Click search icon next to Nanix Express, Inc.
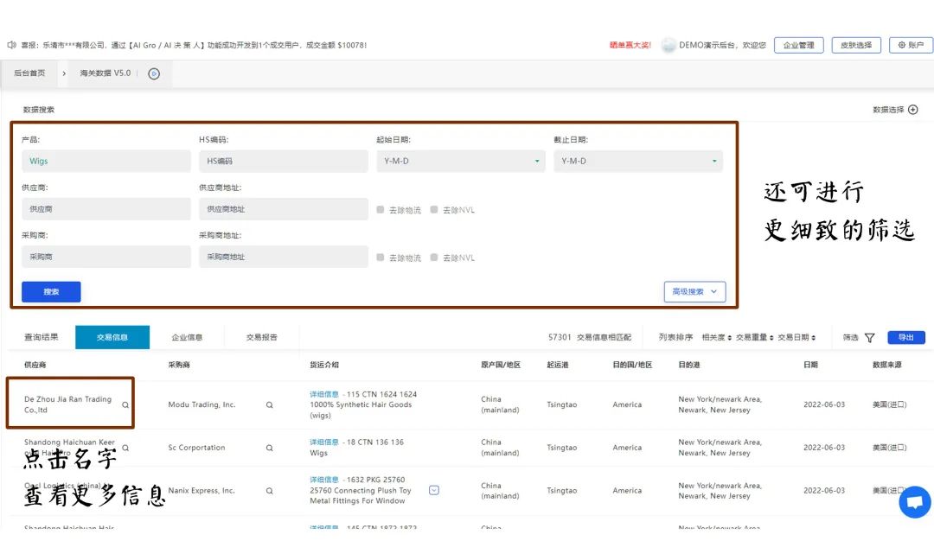 tap(269, 491)
